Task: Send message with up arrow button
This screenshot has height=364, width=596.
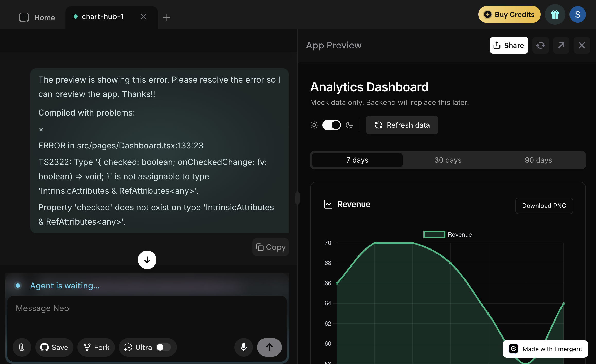Action: [x=269, y=347]
